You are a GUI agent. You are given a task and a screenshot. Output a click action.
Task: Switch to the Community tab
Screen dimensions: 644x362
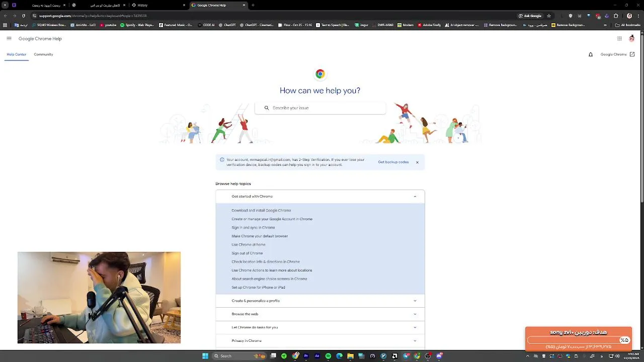pos(43,54)
